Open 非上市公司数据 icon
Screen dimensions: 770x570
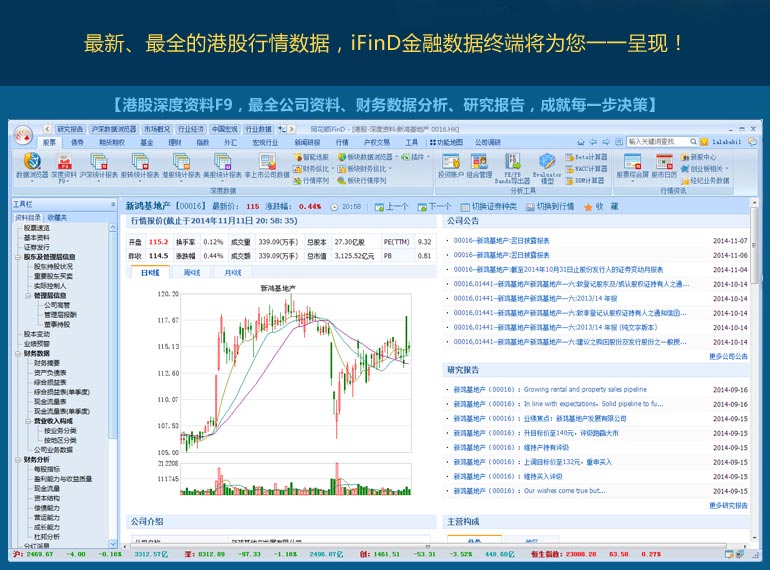coord(267,166)
